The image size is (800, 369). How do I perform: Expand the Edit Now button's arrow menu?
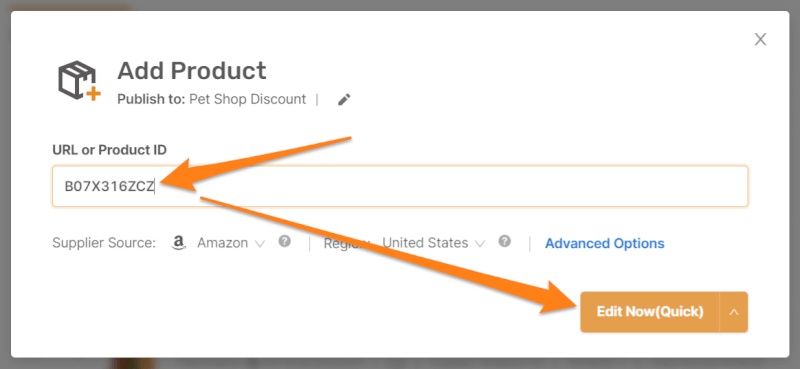tap(734, 312)
